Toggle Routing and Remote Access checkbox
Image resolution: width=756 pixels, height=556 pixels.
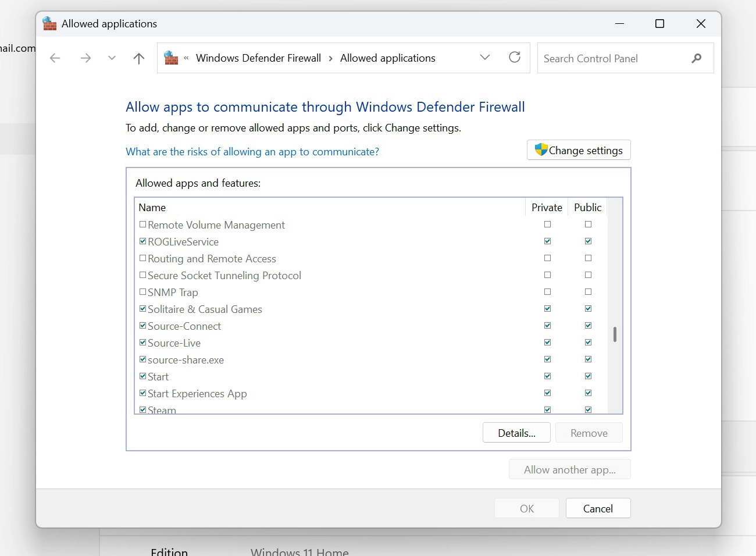point(142,258)
